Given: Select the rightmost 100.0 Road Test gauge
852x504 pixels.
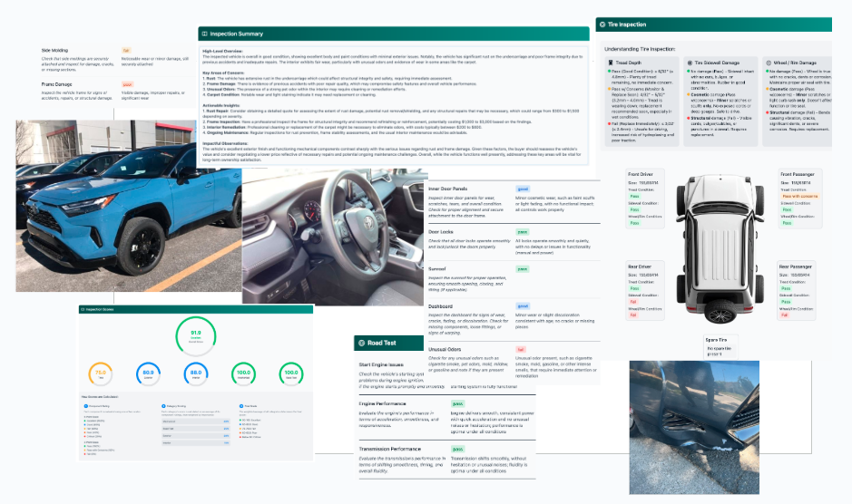Looking at the screenshot, I should 291,373.
